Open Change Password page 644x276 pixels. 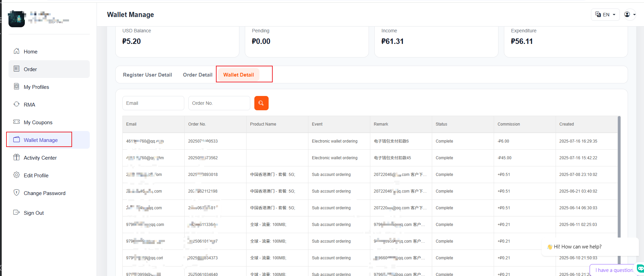pos(49,193)
